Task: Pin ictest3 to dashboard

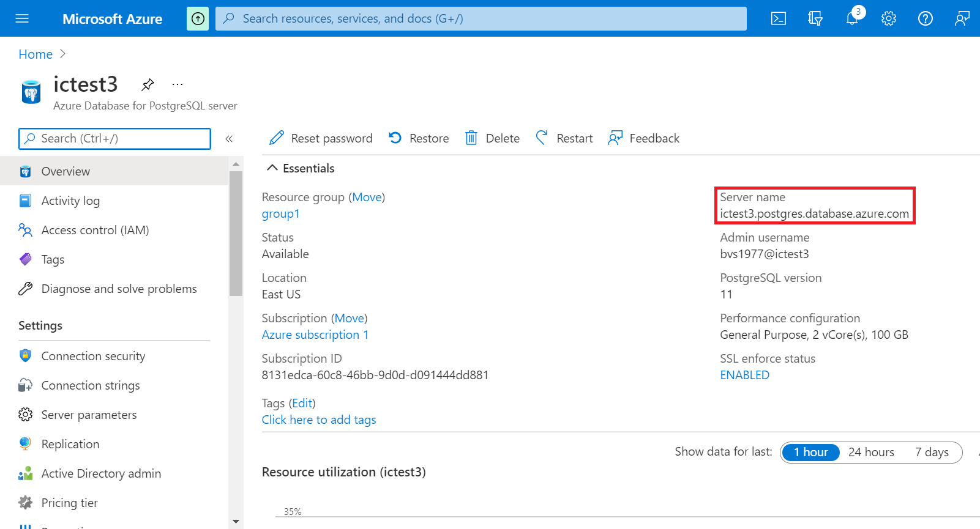Action: [x=148, y=84]
